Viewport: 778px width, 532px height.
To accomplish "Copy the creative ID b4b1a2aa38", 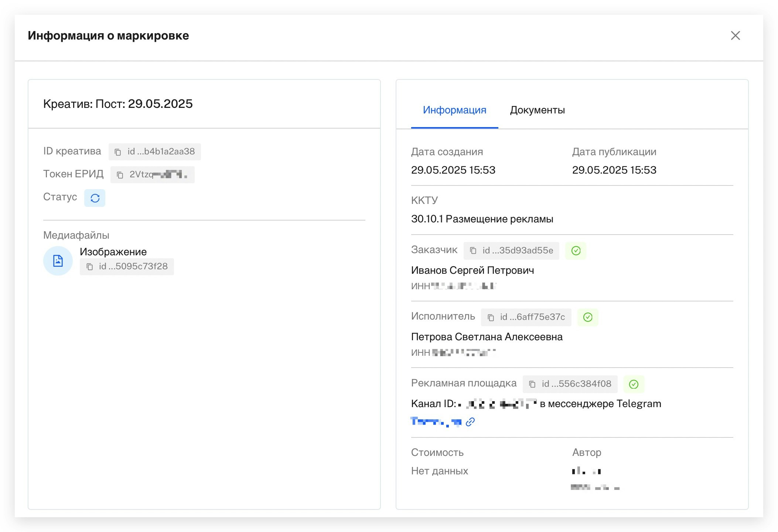I will tap(118, 152).
